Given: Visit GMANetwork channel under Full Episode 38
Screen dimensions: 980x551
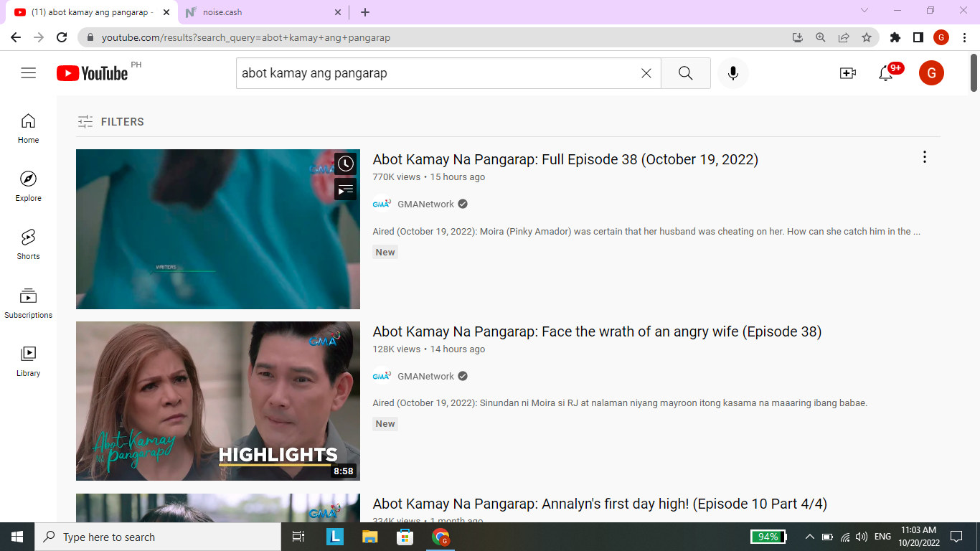Looking at the screenshot, I should click(x=426, y=204).
